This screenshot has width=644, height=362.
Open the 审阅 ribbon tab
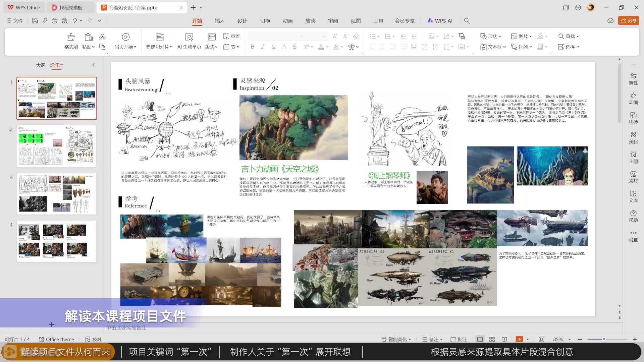click(333, 21)
